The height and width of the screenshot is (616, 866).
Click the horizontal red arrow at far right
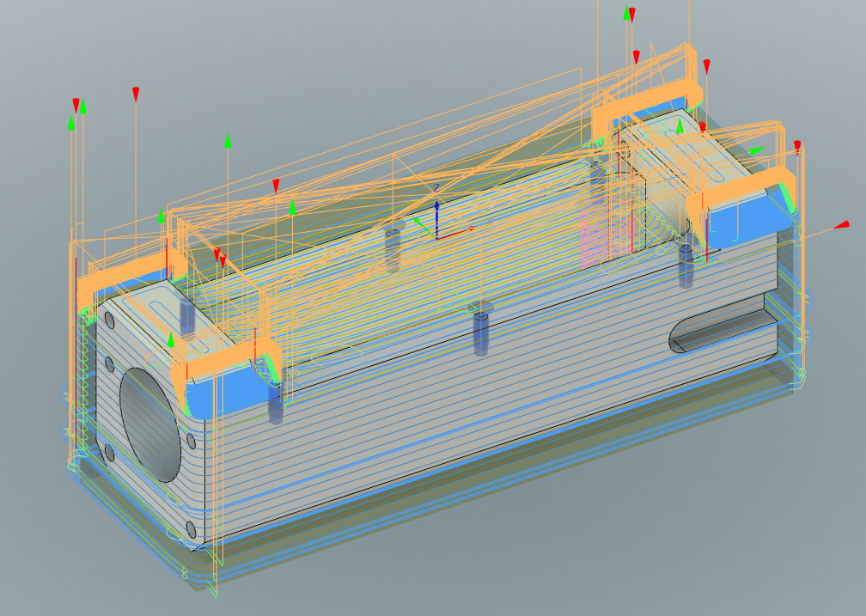click(842, 226)
